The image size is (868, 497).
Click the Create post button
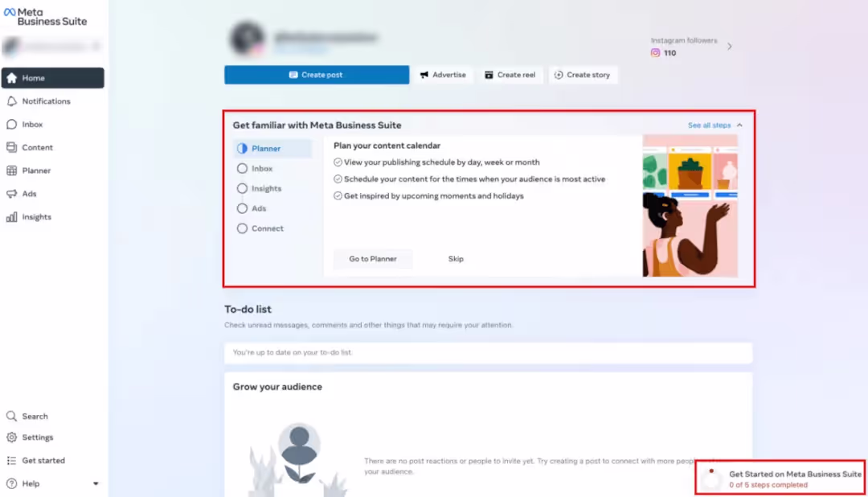(x=317, y=75)
